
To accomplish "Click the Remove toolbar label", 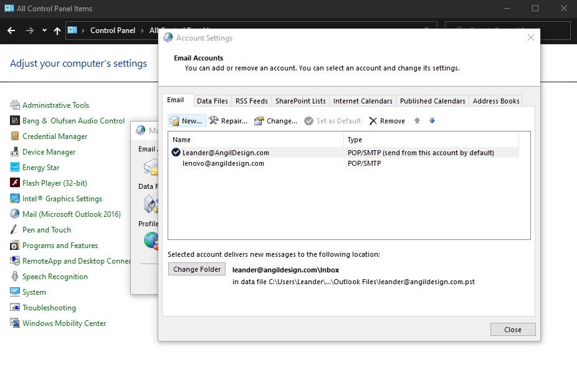I will pos(393,121).
